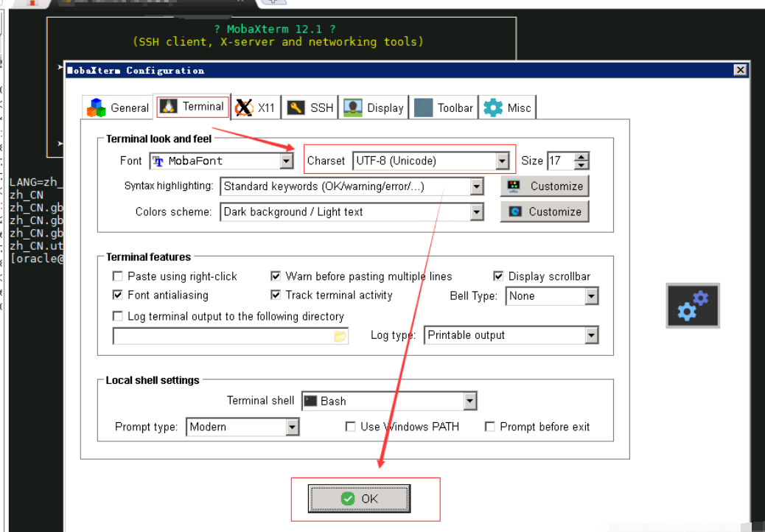Click the 'Terminal features' heading
This screenshot has width=765, height=532.
(148, 257)
